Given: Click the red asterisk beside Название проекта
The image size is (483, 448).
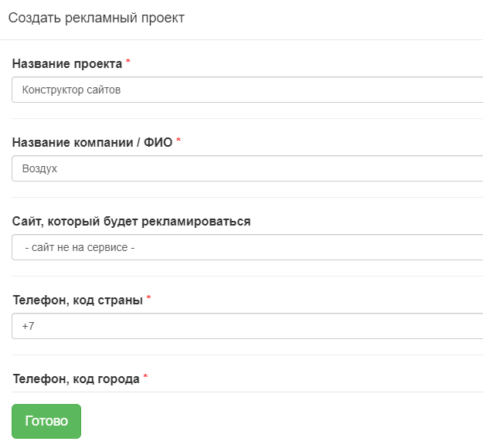Looking at the screenshot, I should point(128,61).
